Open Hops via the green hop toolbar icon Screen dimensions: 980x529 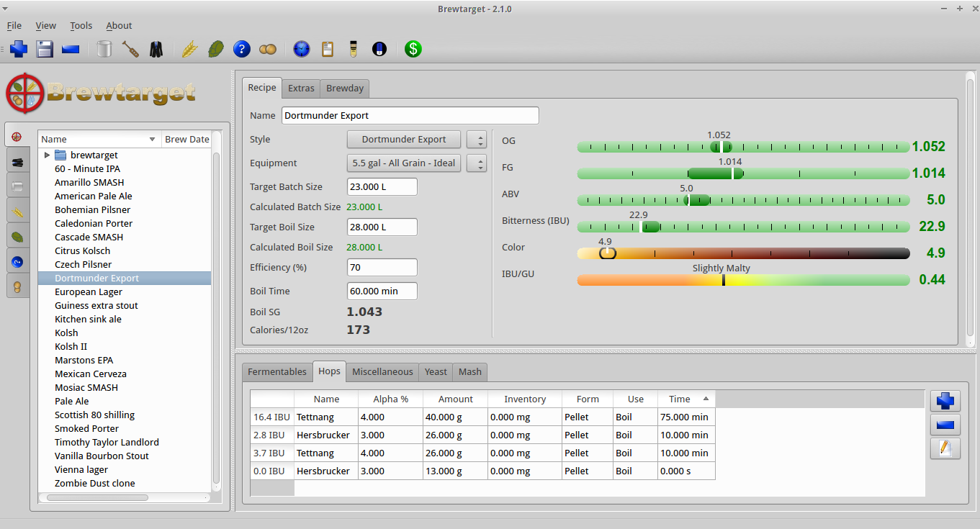(x=215, y=49)
